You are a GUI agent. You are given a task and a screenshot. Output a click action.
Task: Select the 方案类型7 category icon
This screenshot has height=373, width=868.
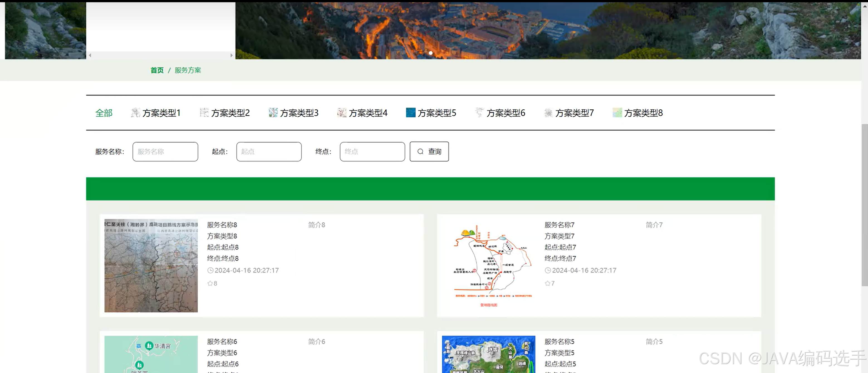click(548, 113)
